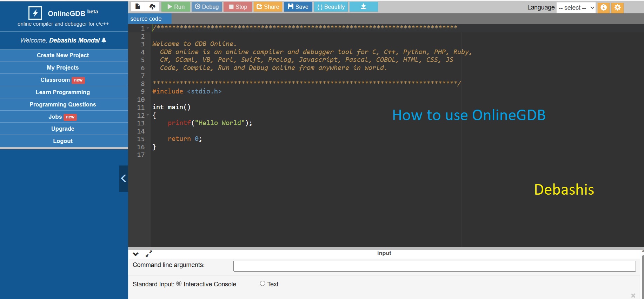644x299 pixels.
Task: Select the Interactive Console radio button
Action: click(x=179, y=284)
